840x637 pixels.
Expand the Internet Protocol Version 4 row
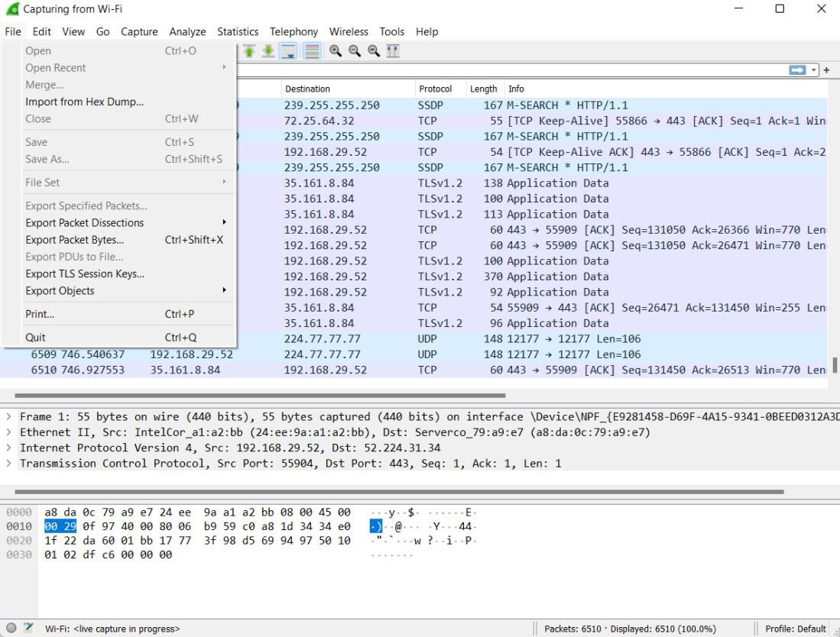(x=8, y=448)
